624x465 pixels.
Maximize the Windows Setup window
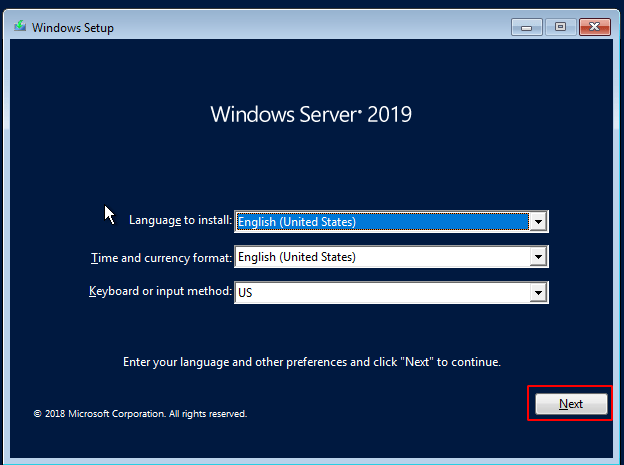pos(560,27)
